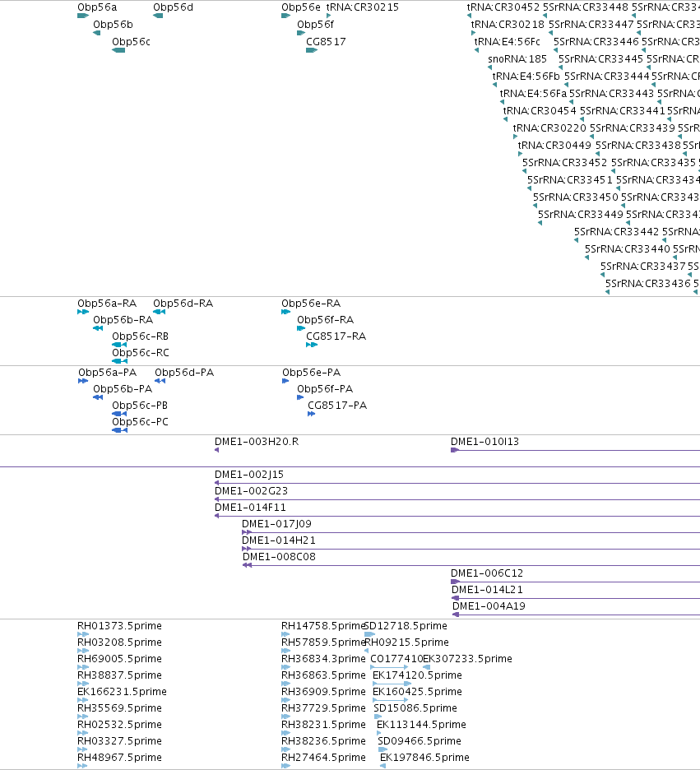Select the Obp56a-PA protein label
The height and width of the screenshot is (770, 700).
pos(108,373)
